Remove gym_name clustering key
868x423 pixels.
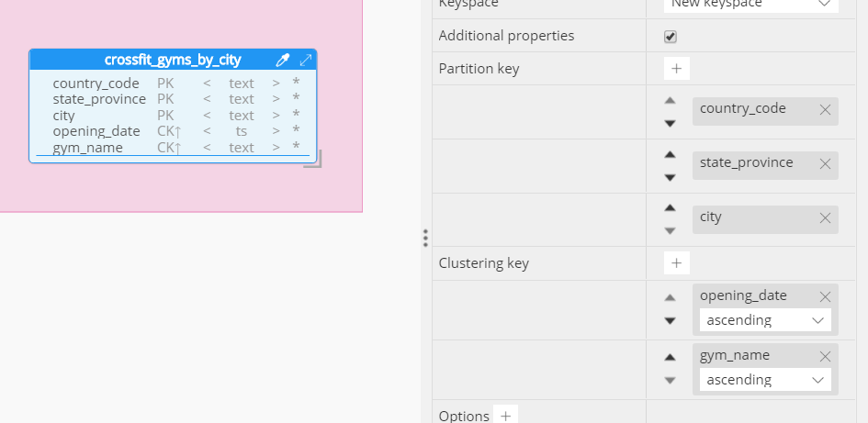[x=824, y=356]
